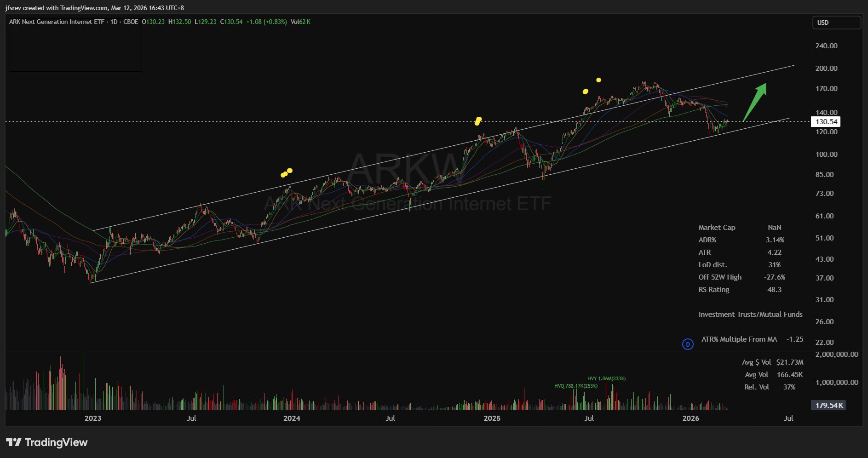Select the current price label 130.54 on the price axis
The image size is (868, 458).
tap(826, 122)
